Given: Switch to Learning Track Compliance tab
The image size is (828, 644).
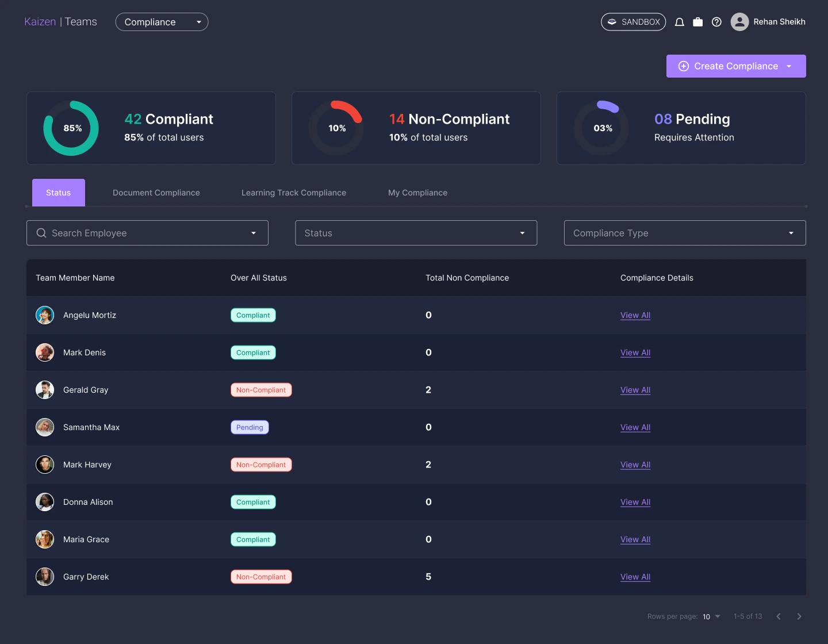Looking at the screenshot, I should pos(294,193).
